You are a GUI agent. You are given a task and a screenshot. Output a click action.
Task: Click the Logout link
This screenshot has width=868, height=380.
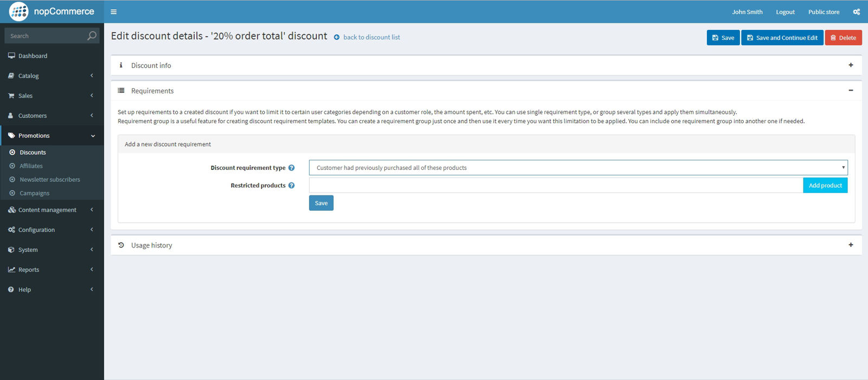pos(785,12)
